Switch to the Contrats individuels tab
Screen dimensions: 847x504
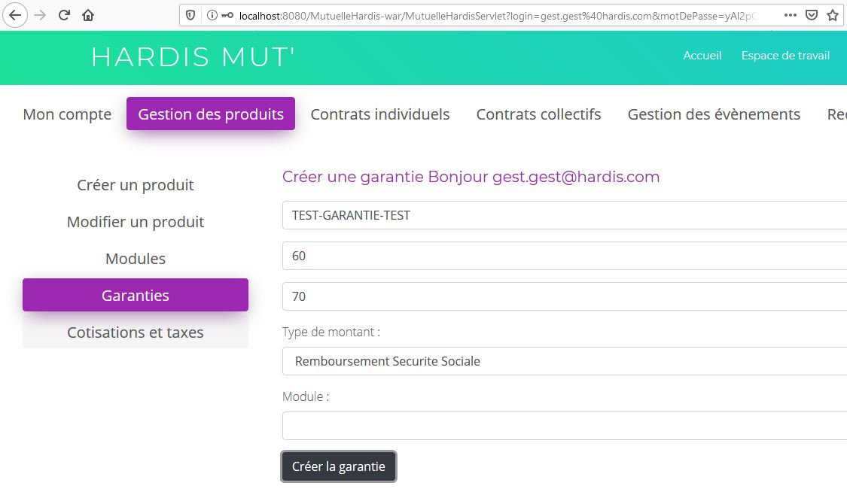point(380,114)
